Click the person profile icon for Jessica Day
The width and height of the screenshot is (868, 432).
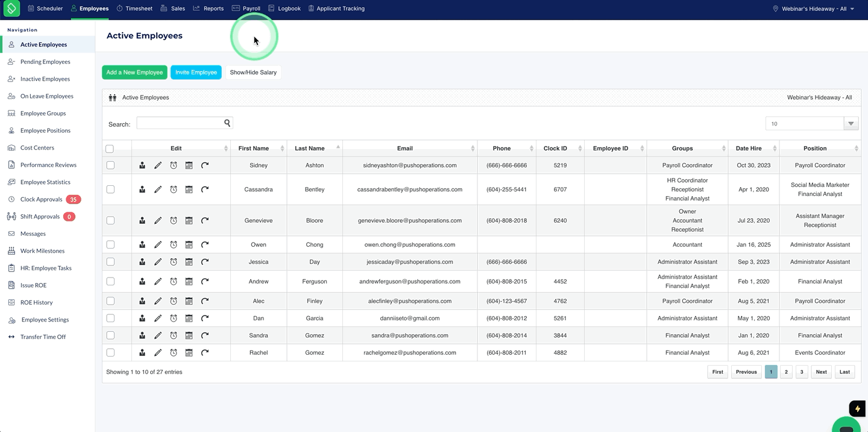(x=142, y=262)
